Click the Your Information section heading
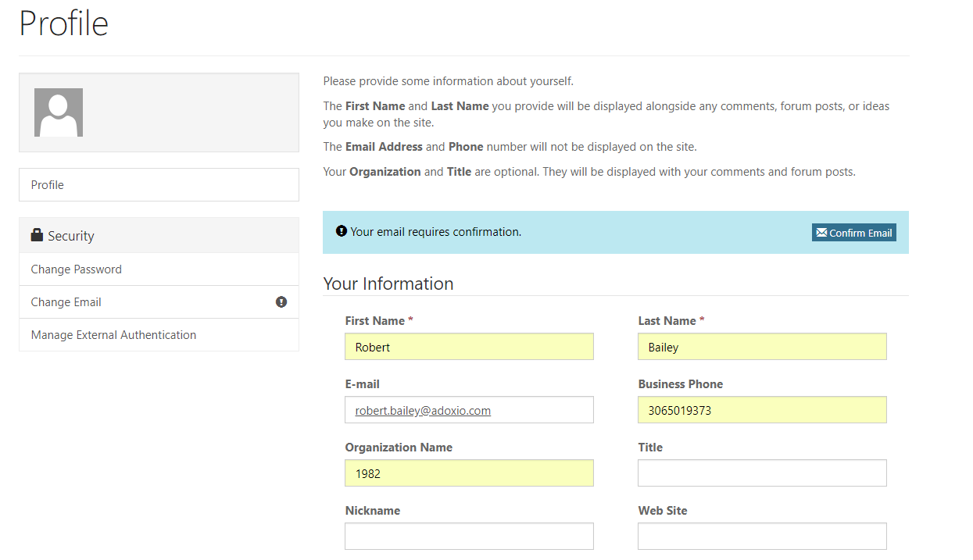The height and width of the screenshot is (560, 973). (x=388, y=284)
